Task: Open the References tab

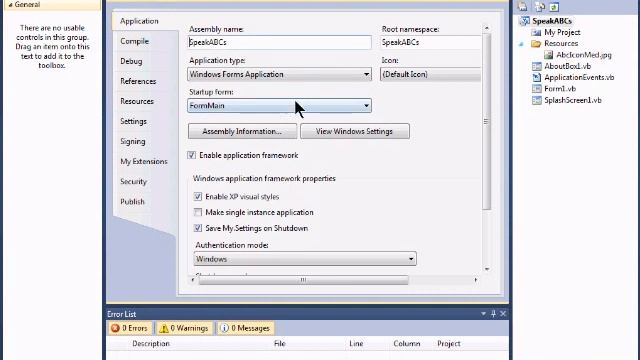Action: (x=138, y=81)
